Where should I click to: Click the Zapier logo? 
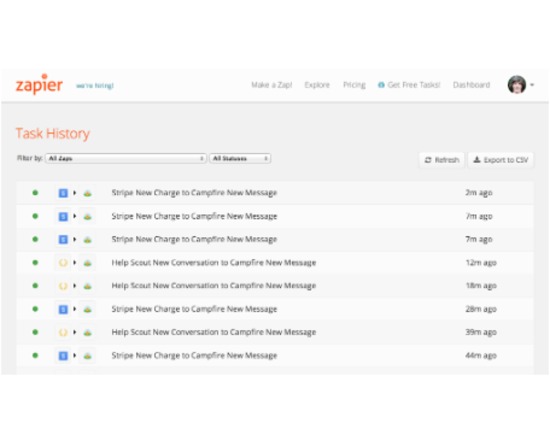[x=39, y=84]
